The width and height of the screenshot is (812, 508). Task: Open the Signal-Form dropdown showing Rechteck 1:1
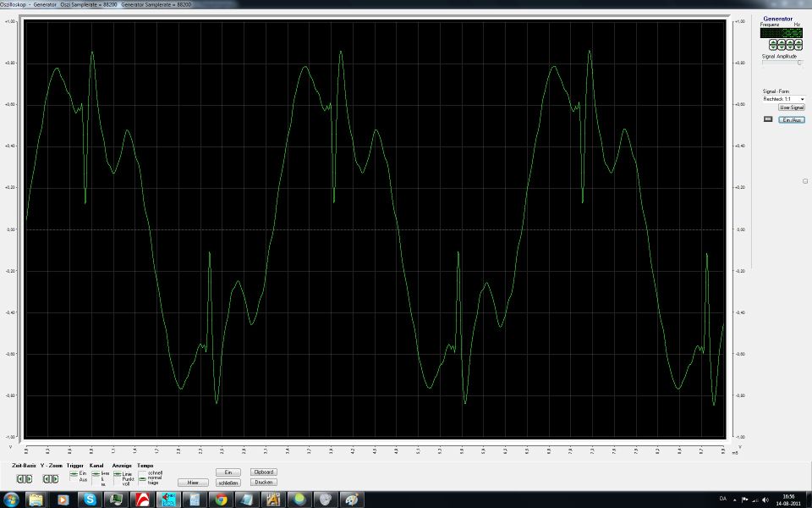coord(783,99)
